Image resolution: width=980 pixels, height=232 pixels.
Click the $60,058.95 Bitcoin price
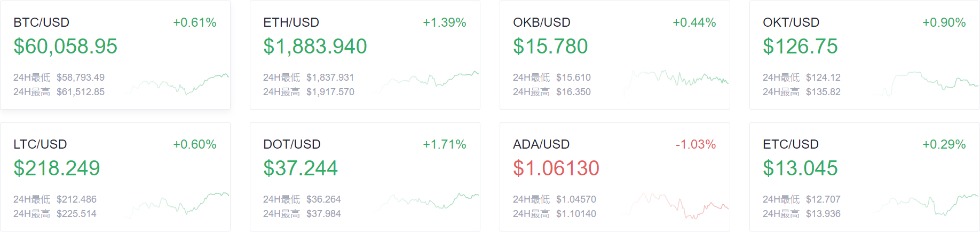(x=65, y=47)
